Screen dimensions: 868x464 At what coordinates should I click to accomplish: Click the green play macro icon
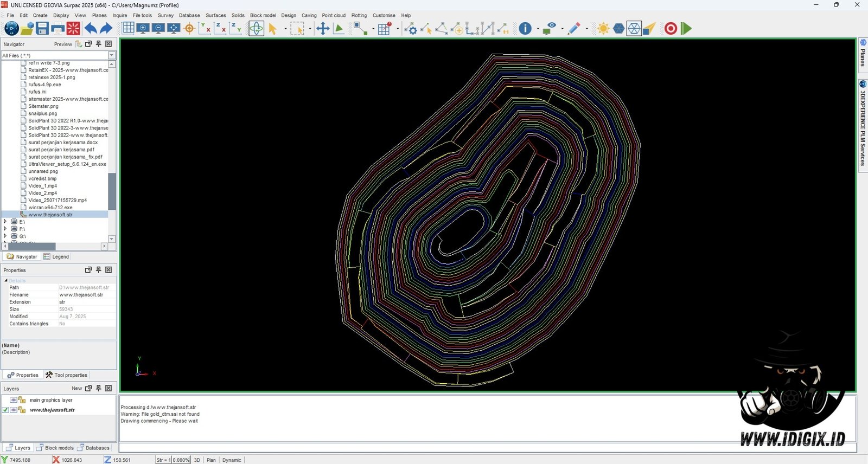[686, 28]
